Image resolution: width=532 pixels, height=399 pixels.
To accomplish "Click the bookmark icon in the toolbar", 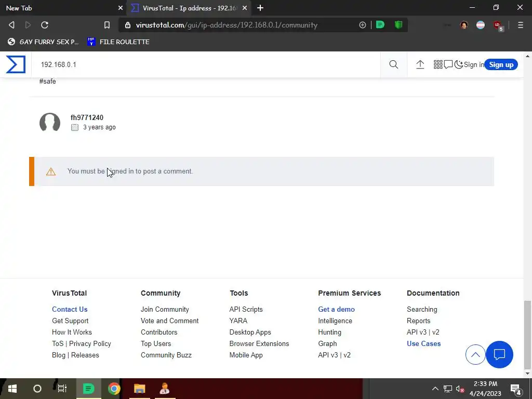I will [107, 25].
